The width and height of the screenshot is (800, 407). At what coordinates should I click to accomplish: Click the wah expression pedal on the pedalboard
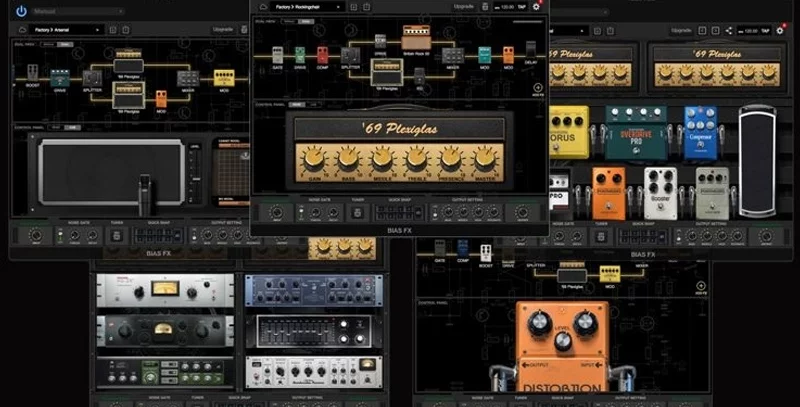click(x=757, y=161)
